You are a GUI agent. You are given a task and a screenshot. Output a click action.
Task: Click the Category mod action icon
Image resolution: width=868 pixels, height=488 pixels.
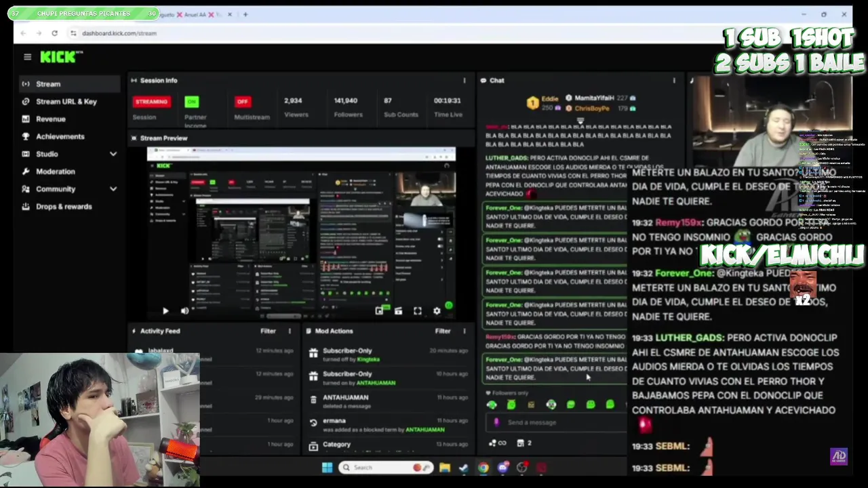[x=313, y=446]
